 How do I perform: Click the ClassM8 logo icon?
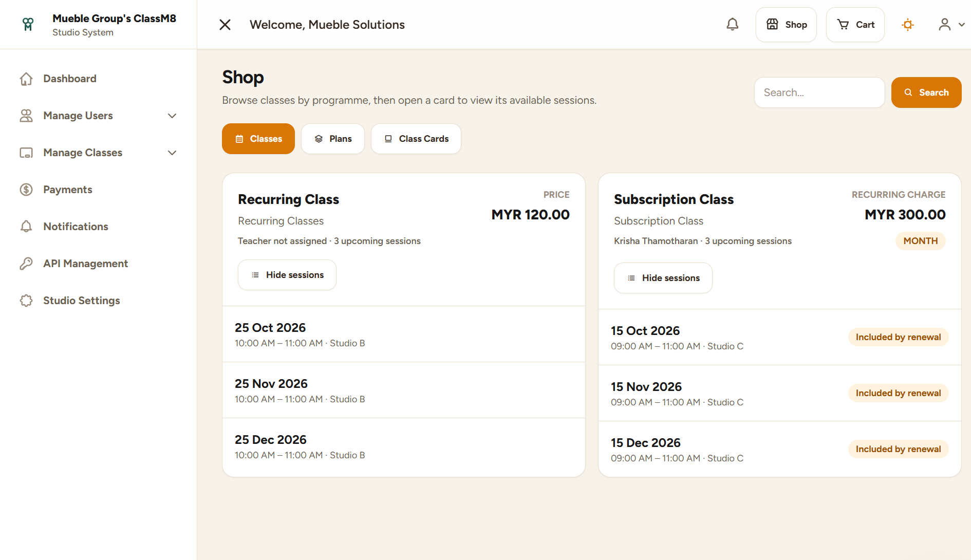pos(28,25)
